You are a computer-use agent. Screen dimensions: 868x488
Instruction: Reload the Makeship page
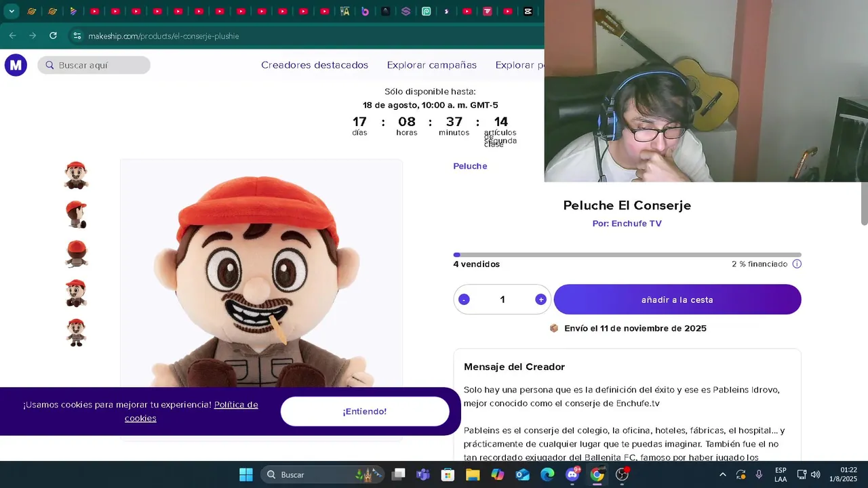tap(53, 36)
